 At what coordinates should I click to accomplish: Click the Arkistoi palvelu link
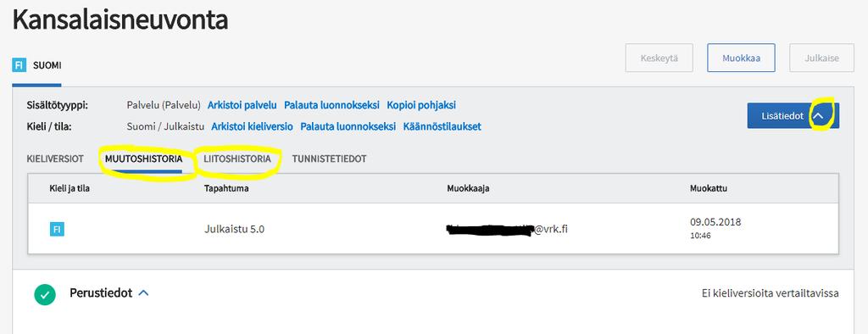(x=242, y=105)
